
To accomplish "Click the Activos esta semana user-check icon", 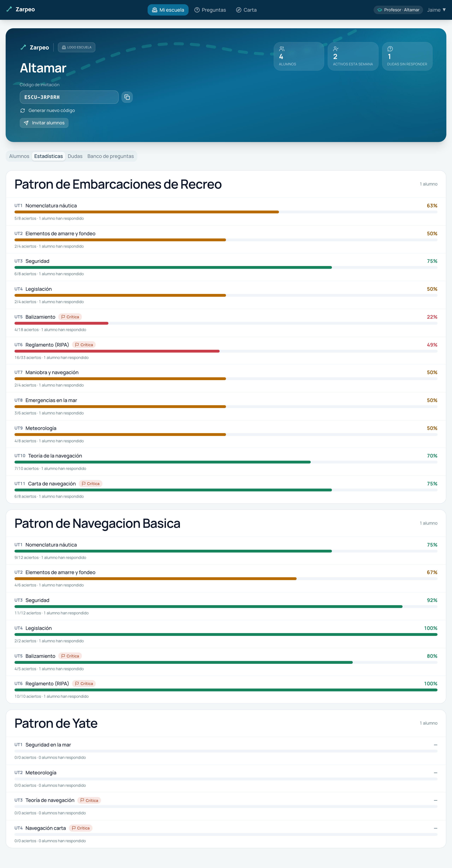I will point(336,49).
